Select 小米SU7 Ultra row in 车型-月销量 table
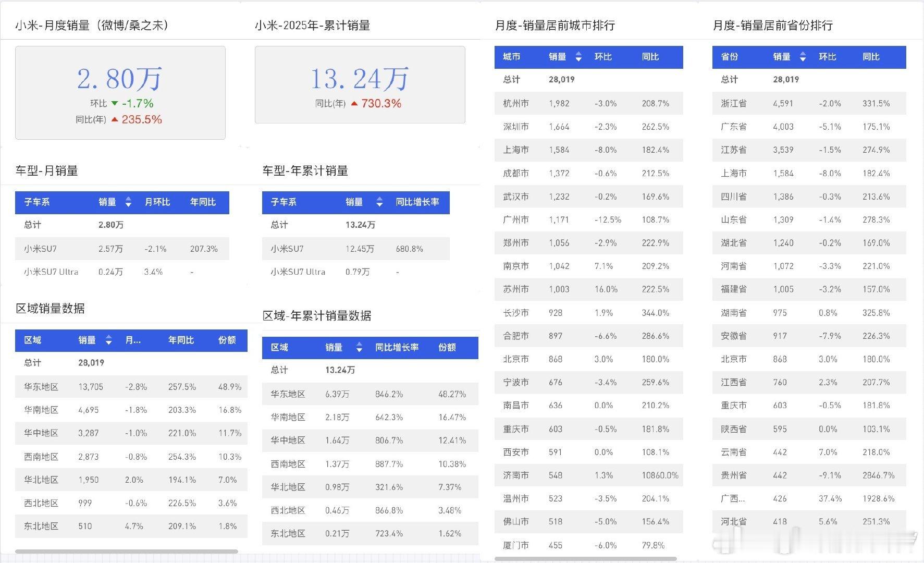This screenshot has width=924, height=563. 122,272
